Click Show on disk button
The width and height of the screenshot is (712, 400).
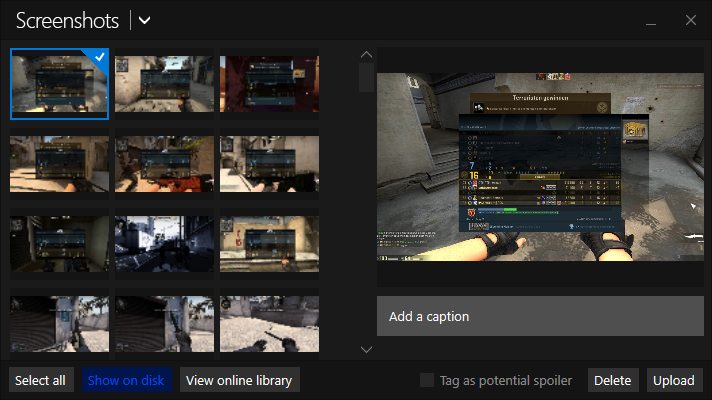coord(126,380)
